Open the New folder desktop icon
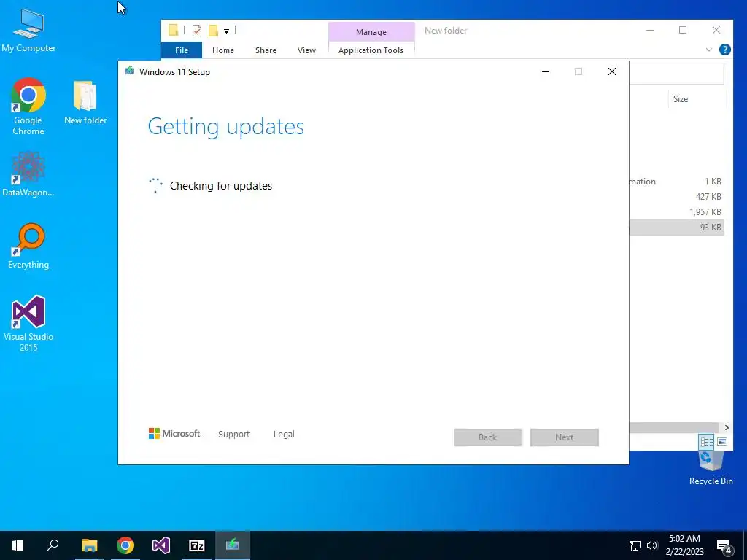Screen dimensions: 747x560 [85, 102]
